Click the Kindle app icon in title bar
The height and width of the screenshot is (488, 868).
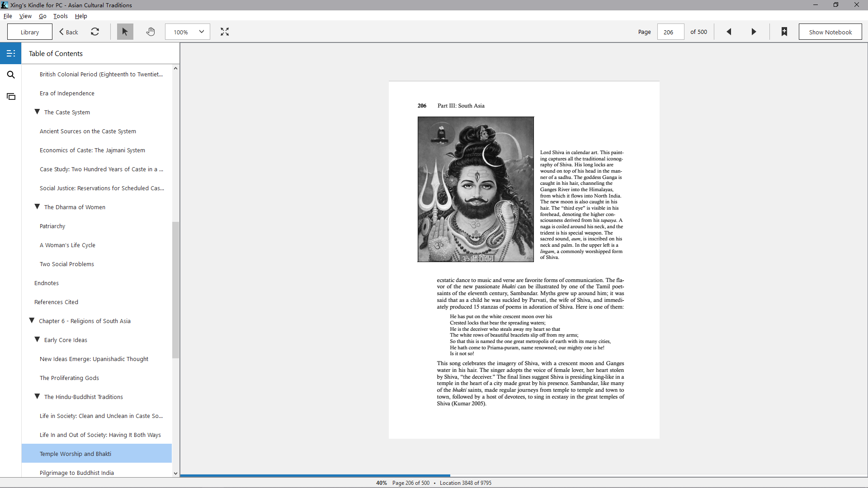[5, 5]
